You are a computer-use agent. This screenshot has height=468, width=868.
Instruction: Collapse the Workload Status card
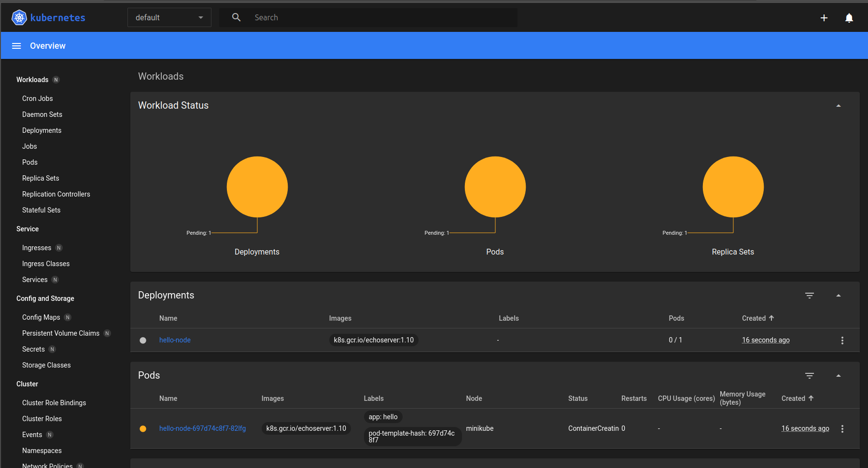click(x=839, y=105)
